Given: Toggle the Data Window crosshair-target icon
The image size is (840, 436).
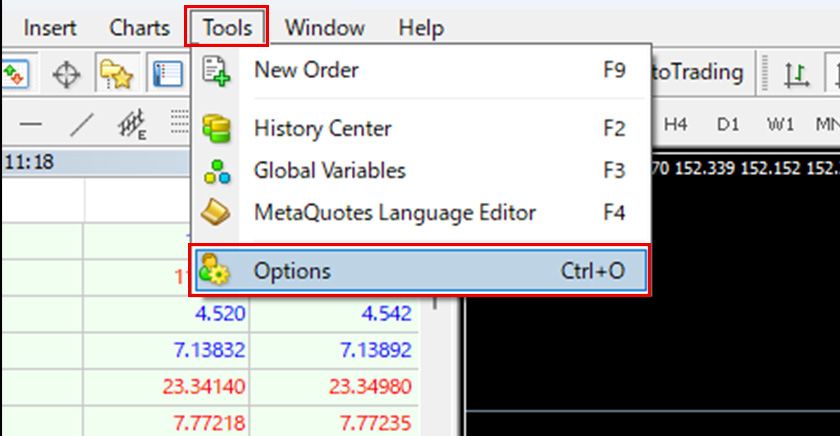Looking at the screenshot, I should (67, 74).
